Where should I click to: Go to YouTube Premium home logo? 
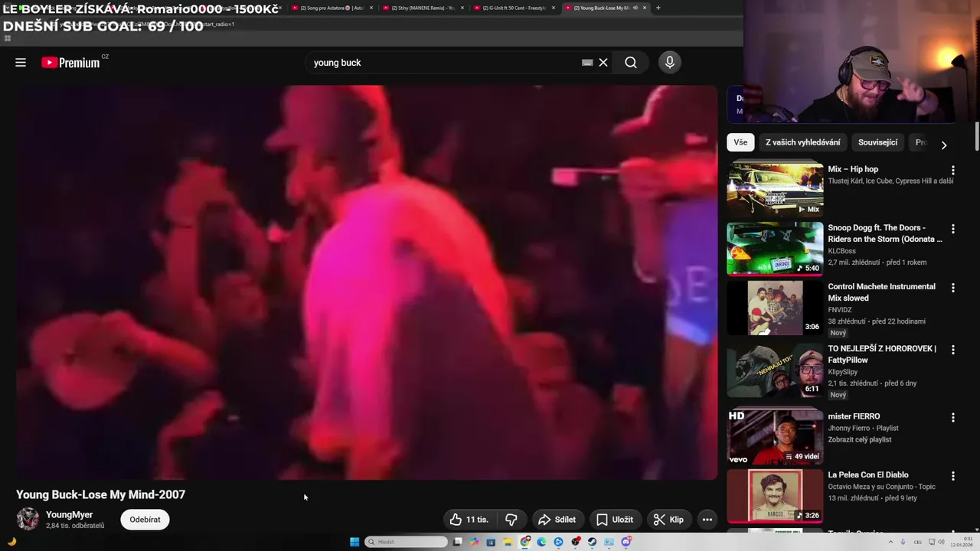click(70, 63)
